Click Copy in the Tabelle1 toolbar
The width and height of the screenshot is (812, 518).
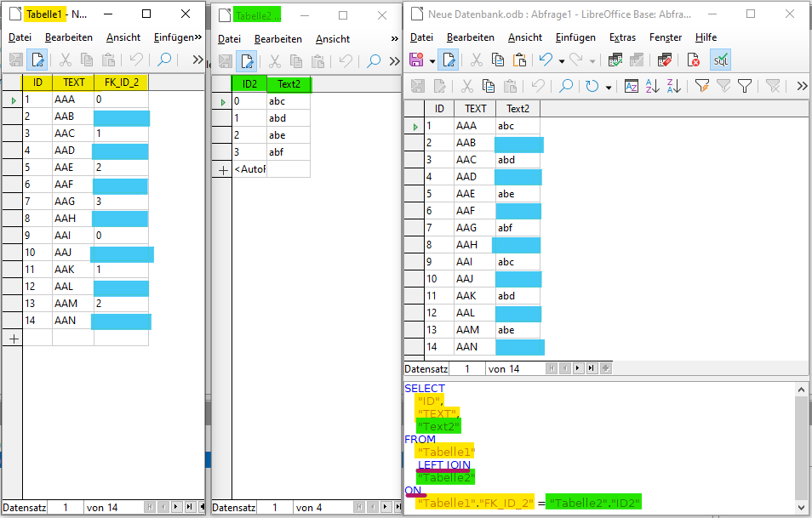pos(87,60)
